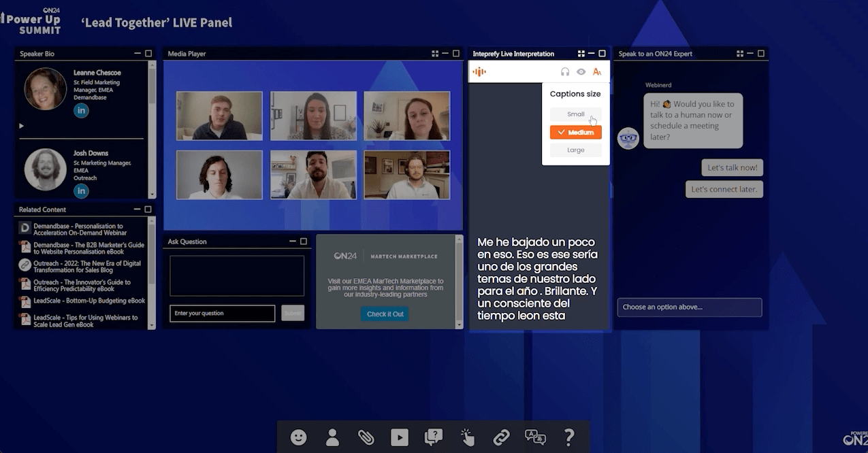Open the Media Player tool
The image size is (868, 453).
point(400,437)
